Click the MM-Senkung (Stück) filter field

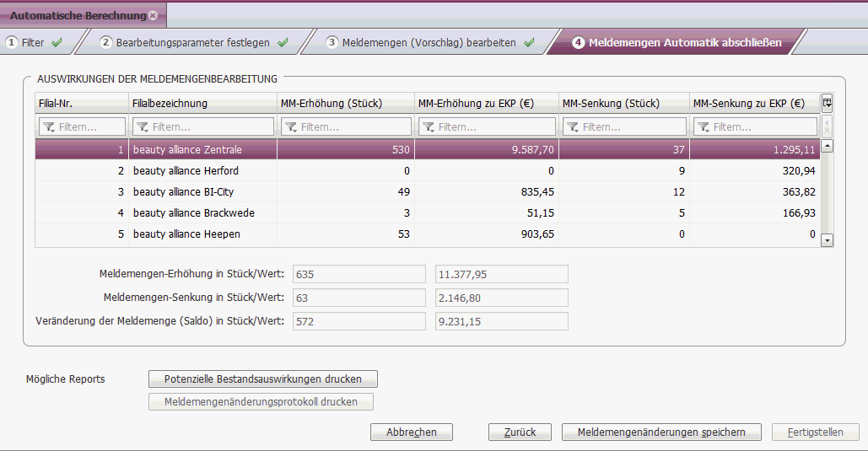624,126
